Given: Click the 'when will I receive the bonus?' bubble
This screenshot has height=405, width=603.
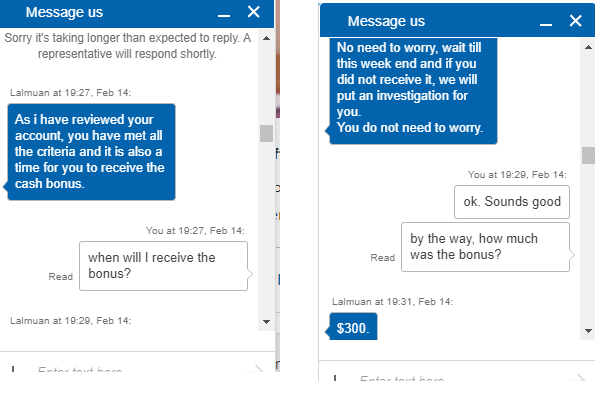Looking at the screenshot, I should (x=162, y=265).
